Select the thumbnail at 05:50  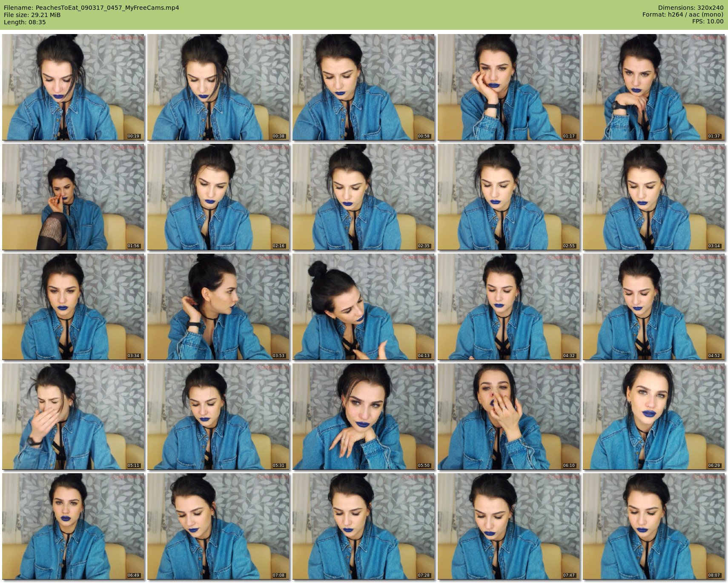pyautogui.click(x=363, y=417)
